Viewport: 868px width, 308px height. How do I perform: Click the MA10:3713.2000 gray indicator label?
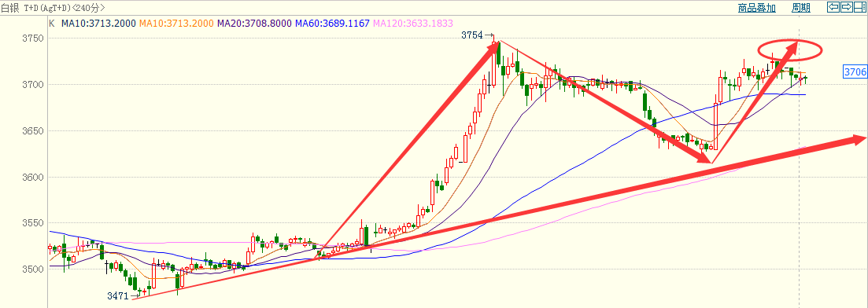[99, 24]
